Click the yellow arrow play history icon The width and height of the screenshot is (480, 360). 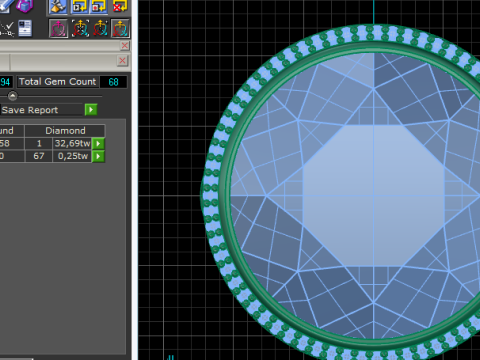(x=79, y=7)
